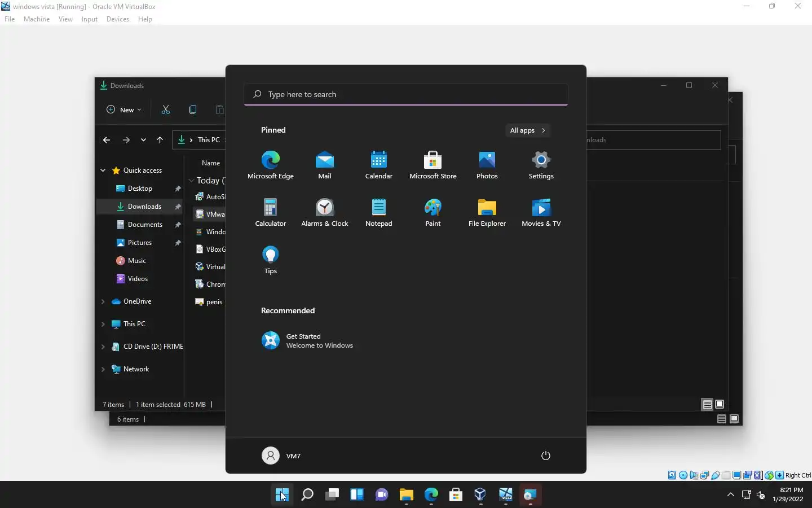Click the Start menu search field

pyautogui.click(x=406, y=94)
